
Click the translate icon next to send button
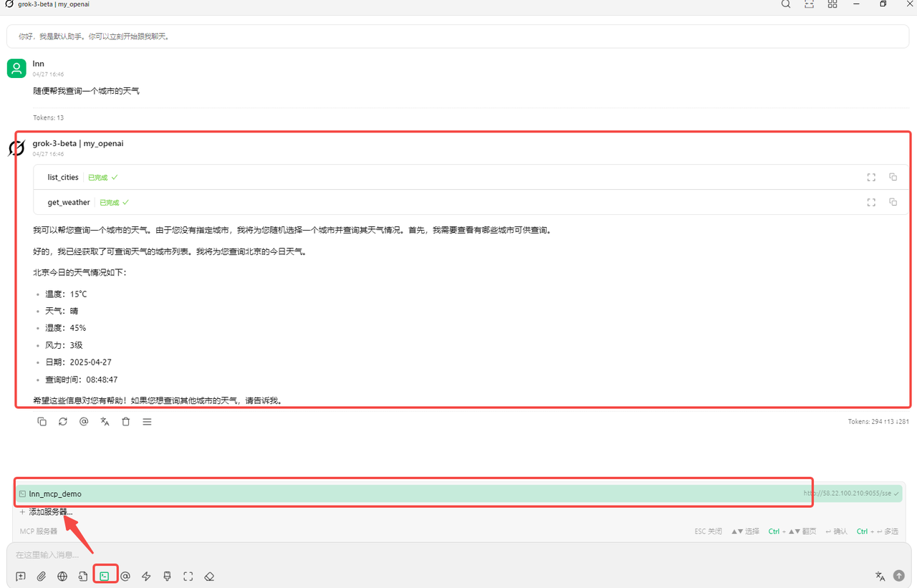[880, 577]
